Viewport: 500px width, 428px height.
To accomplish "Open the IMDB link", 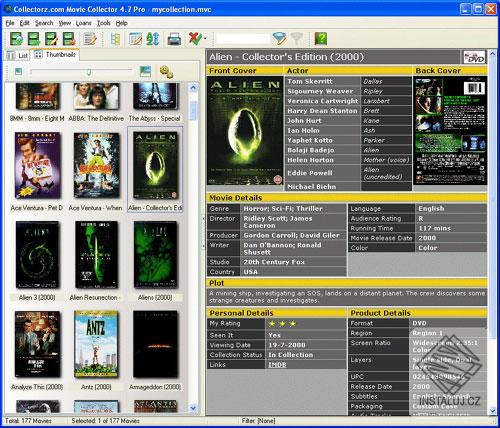I will click(277, 365).
